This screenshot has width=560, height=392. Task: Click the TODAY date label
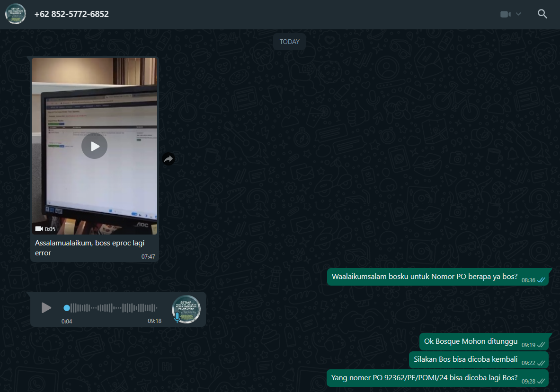click(289, 42)
